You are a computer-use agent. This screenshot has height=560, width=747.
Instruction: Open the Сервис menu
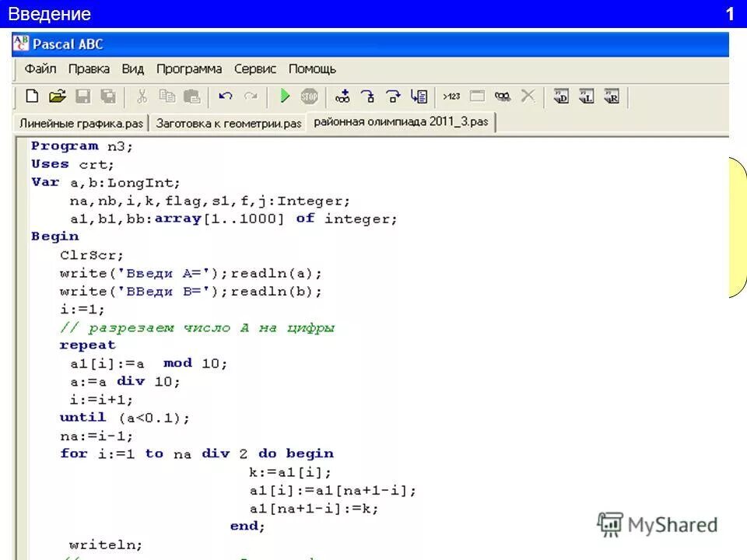(255, 69)
